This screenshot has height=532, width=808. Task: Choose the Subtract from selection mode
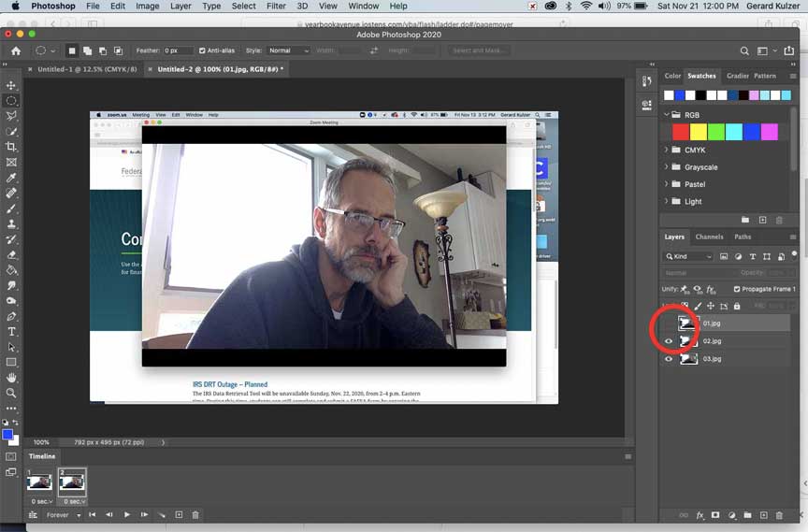pos(103,50)
